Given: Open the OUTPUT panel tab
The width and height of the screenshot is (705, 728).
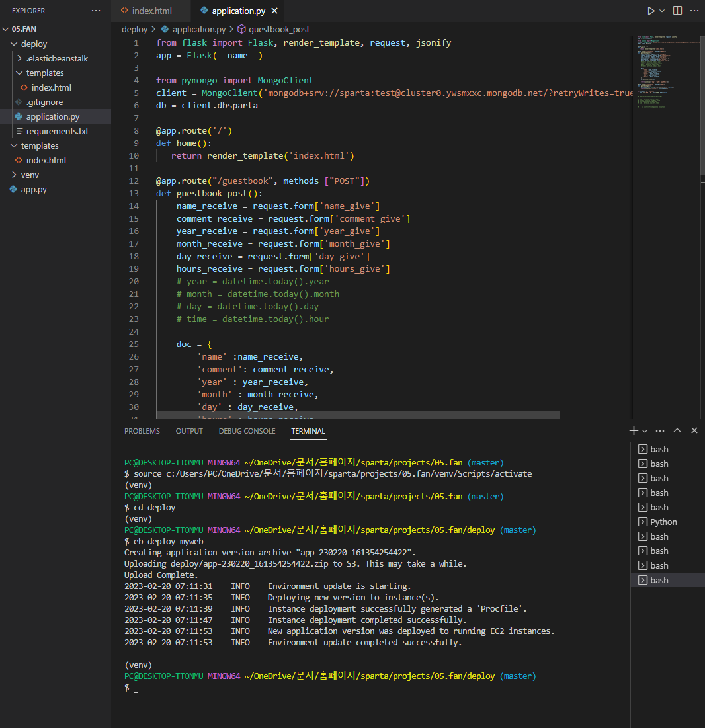Looking at the screenshot, I should click(189, 431).
